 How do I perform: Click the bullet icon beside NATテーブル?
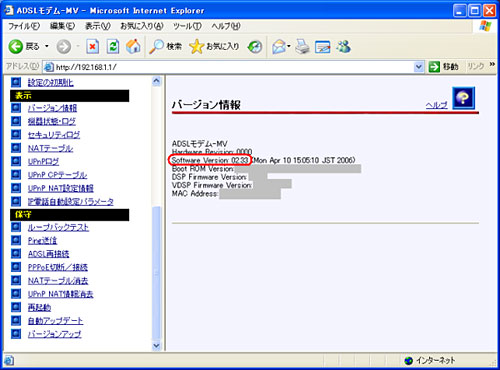(x=16, y=148)
